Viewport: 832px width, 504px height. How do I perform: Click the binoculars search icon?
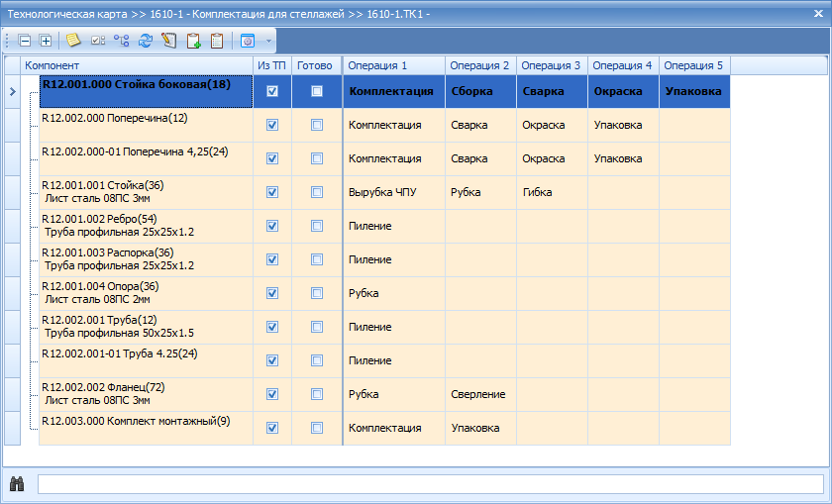17,484
